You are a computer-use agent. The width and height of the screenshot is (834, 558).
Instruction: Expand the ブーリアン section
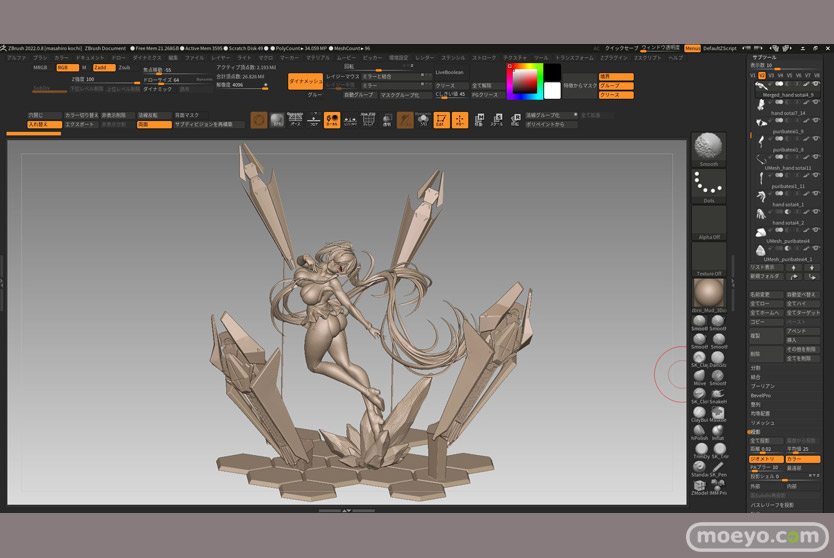[762, 386]
